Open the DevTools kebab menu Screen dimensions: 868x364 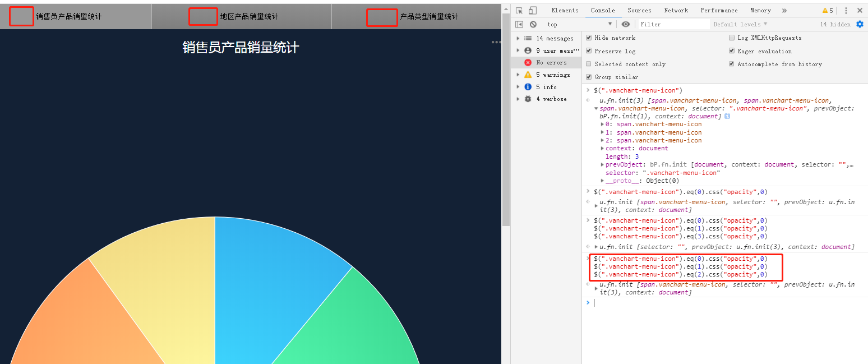846,10
